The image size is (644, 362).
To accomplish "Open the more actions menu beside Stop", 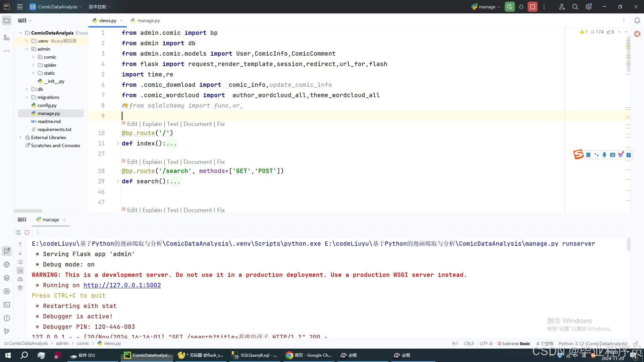I will click(544, 7).
